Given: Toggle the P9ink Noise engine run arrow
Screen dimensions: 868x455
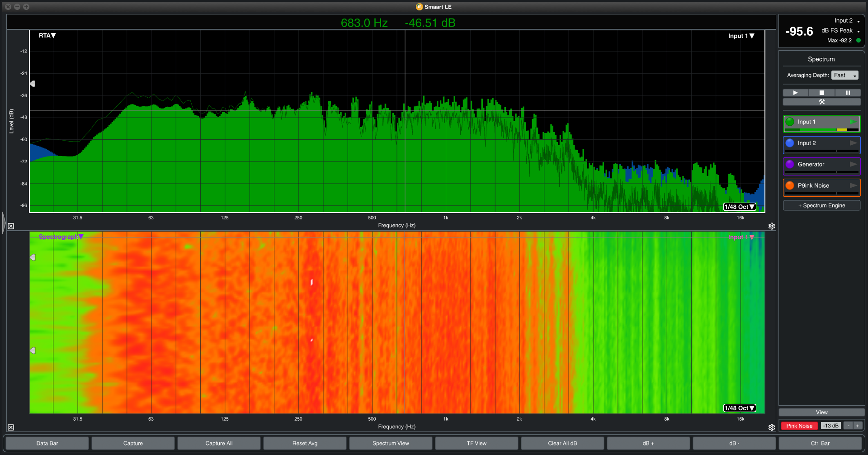Looking at the screenshot, I should point(853,185).
